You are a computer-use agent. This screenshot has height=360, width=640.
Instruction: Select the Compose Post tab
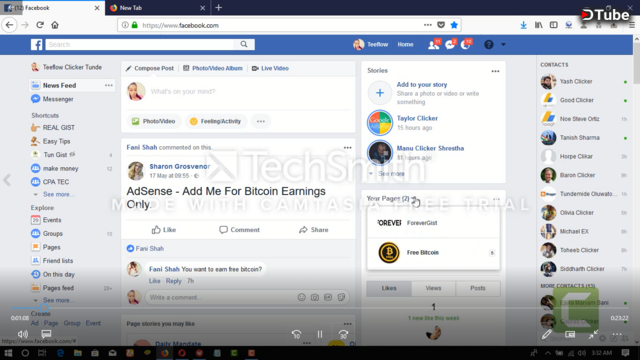click(150, 68)
